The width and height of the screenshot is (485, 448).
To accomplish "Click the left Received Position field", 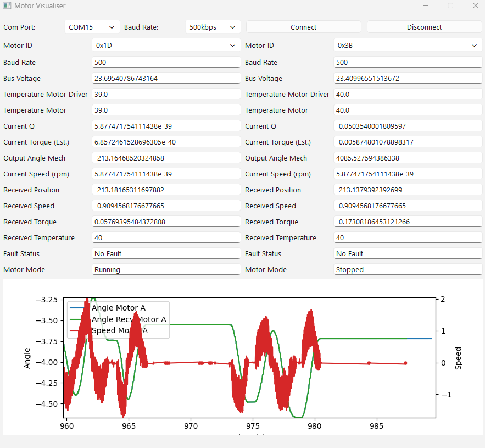I will coord(166,190).
